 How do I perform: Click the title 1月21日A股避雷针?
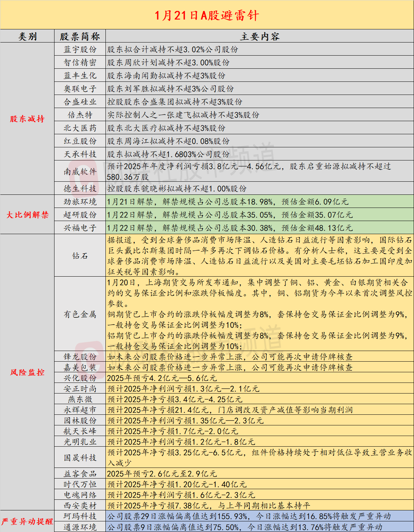click(207, 15)
